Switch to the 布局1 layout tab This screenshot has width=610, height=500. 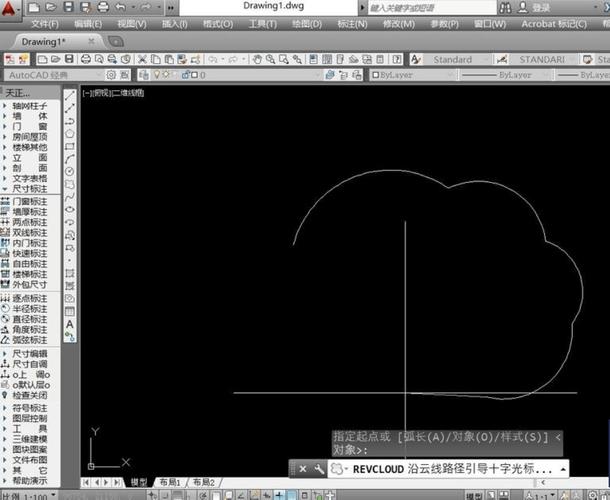point(170,482)
